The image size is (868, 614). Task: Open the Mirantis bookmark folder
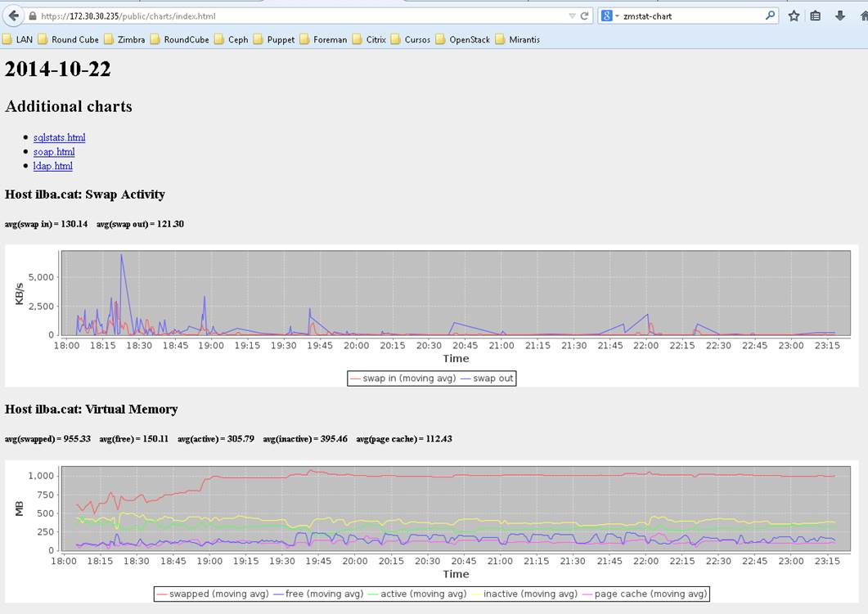[518, 39]
